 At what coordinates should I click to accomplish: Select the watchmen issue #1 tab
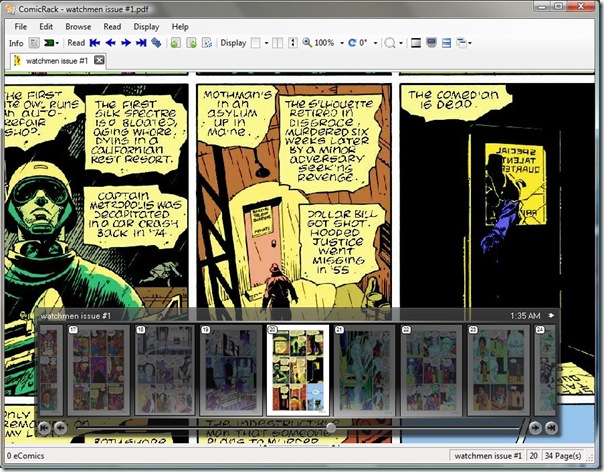(57, 61)
